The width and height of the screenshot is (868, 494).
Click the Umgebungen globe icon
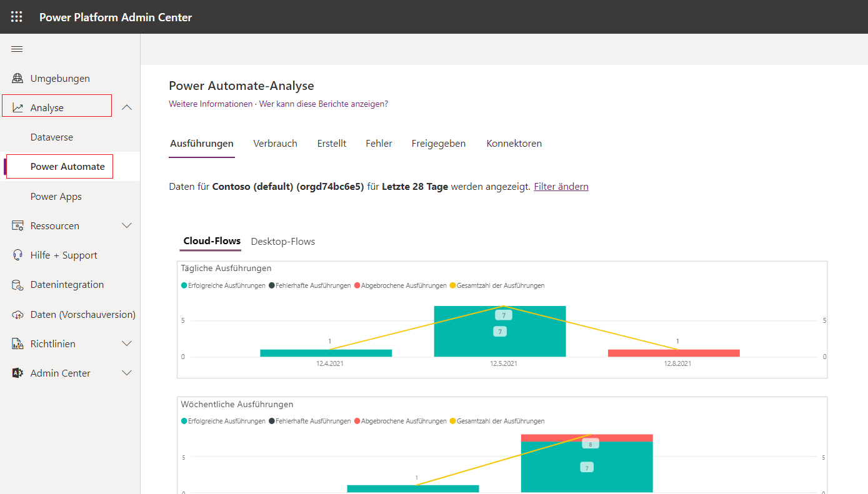(x=17, y=79)
